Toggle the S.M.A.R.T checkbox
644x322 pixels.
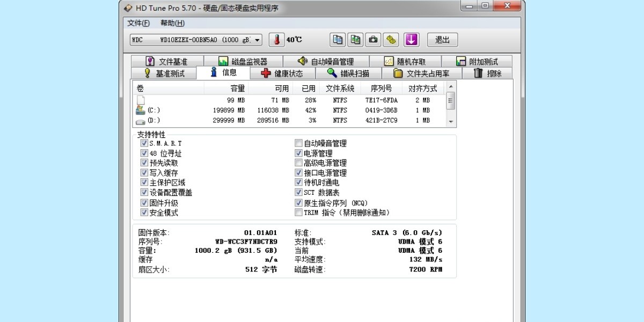pos(144,143)
